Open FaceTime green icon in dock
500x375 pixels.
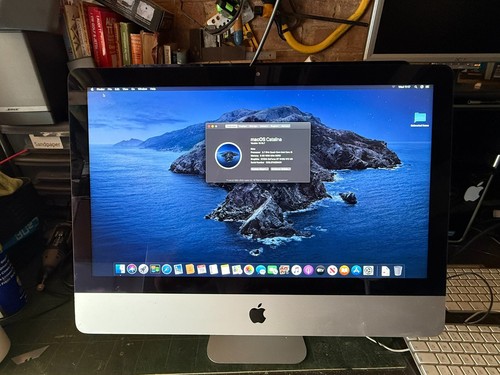[x=272, y=269]
